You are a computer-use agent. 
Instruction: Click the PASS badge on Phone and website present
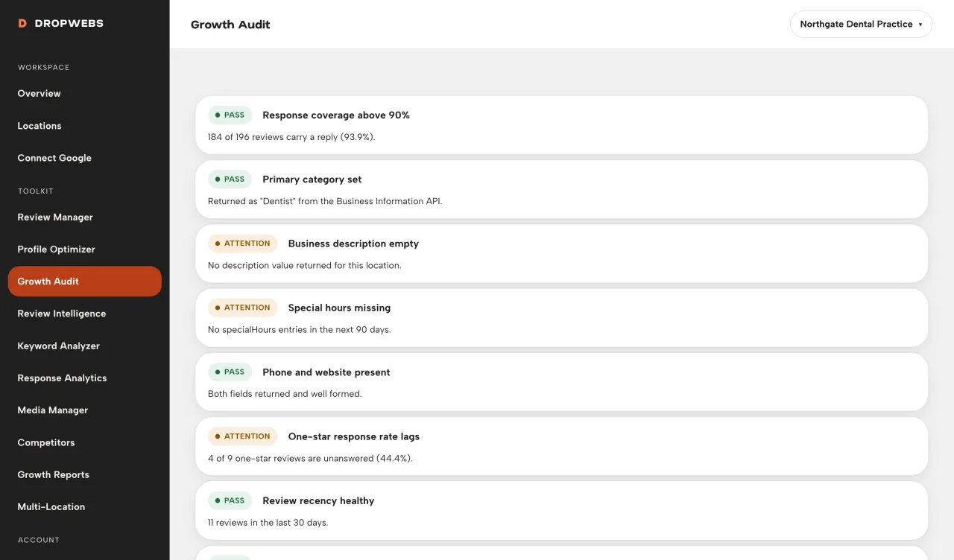coord(230,372)
